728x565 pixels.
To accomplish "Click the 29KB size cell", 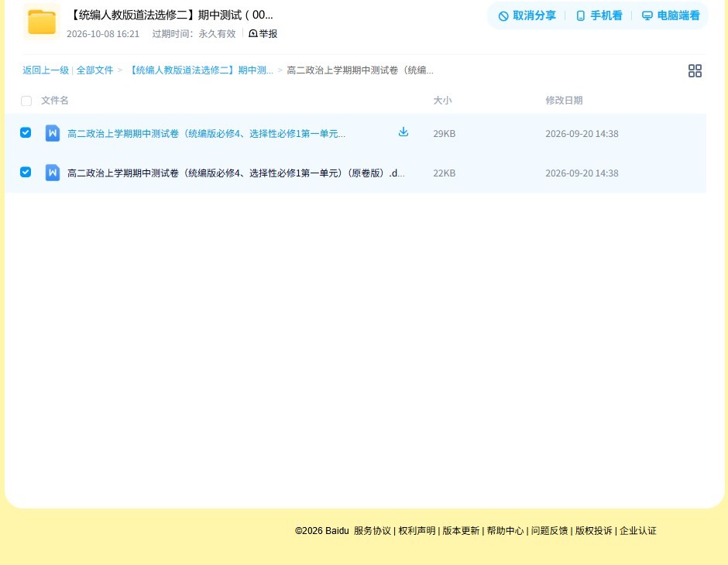I will 445,134.
